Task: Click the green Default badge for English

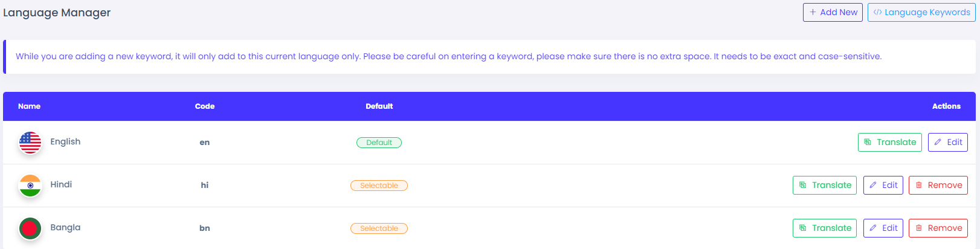Action: pos(379,143)
